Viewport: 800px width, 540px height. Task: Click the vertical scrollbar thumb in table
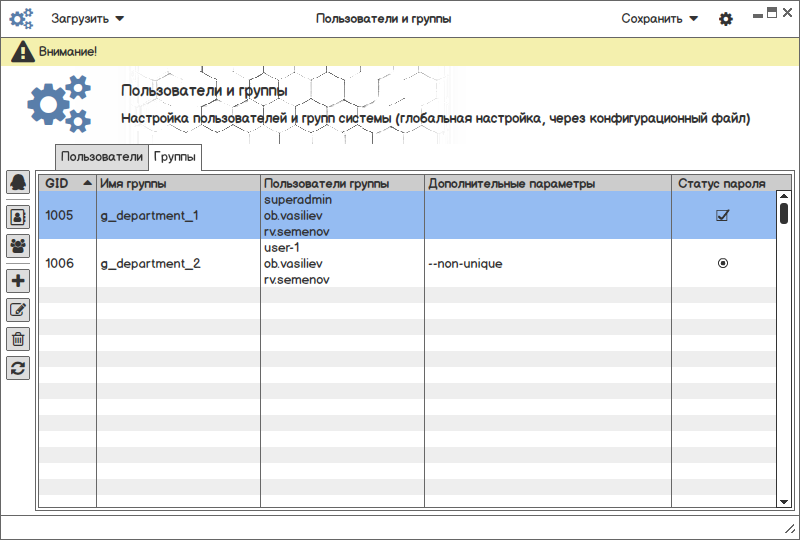coord(784,213)
